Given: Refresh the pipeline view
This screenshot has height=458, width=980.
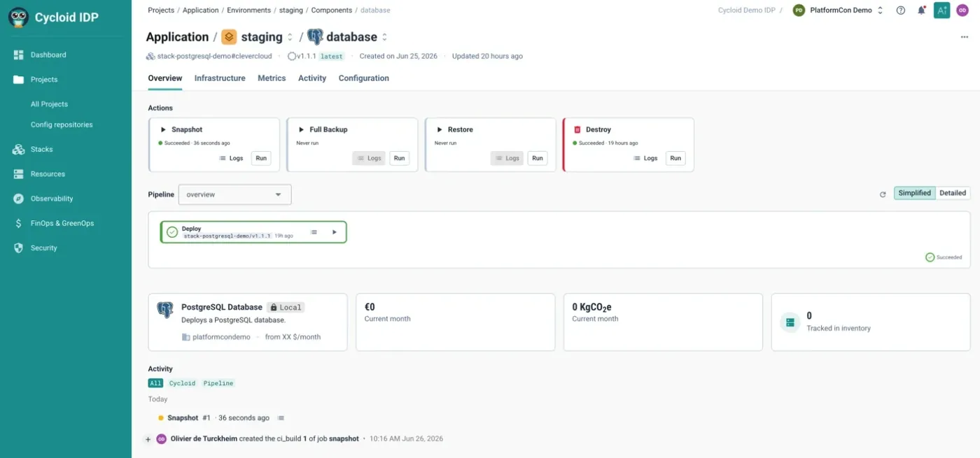Looking at the screenshot, I should (x=883, y=194).
